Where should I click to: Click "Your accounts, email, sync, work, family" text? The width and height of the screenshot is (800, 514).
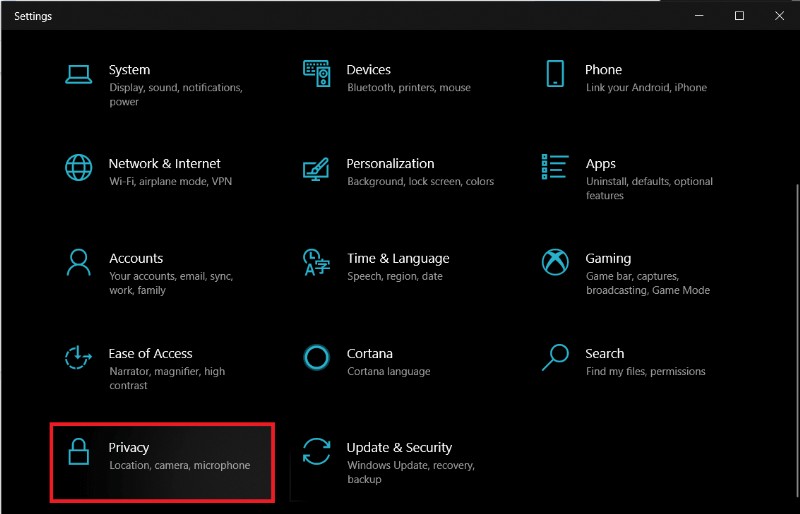[x=171, y=283]
